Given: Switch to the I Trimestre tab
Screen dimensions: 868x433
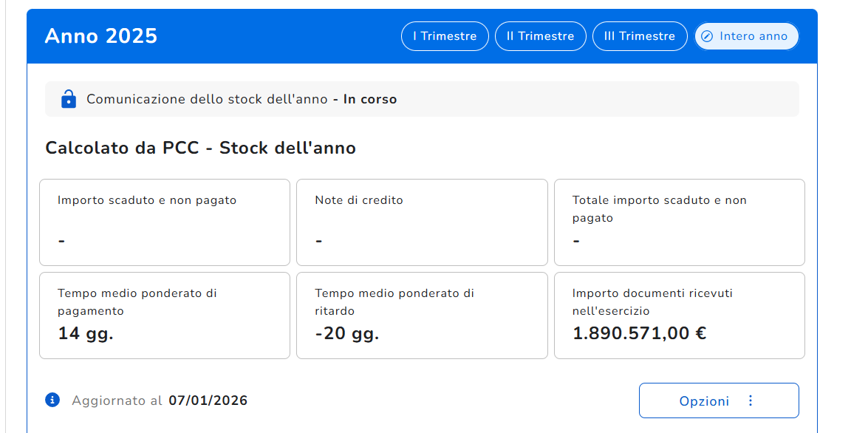Looking at the screenshot, I should pos(445,36).
